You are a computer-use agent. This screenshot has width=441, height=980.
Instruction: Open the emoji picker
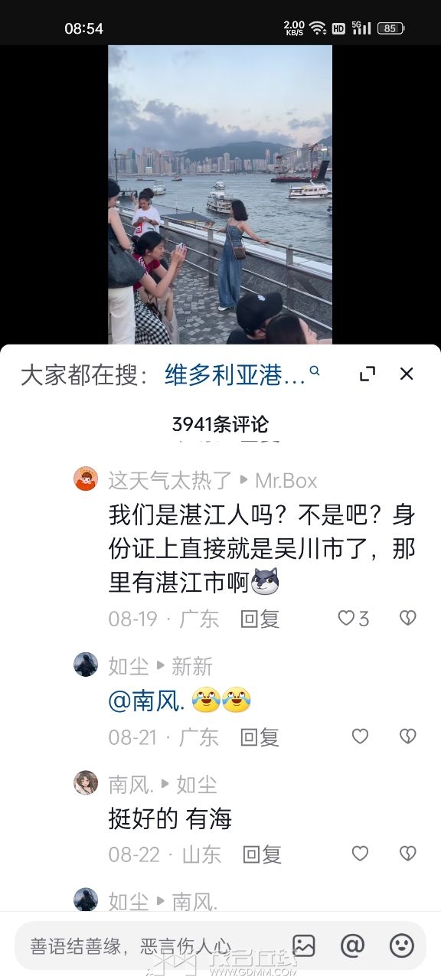(401, 946)
